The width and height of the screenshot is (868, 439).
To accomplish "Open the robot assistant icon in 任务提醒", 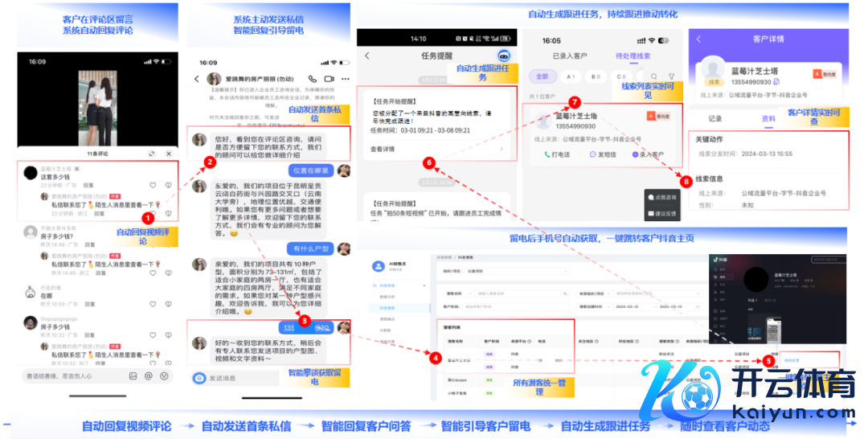I will pos(504,55).
